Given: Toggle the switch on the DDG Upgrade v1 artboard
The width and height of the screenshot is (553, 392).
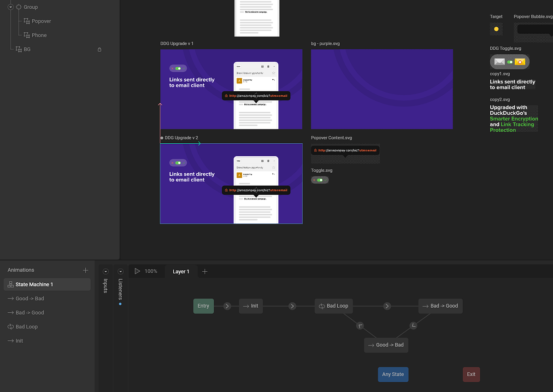Looking at the screenshot, I should point(178,68).
